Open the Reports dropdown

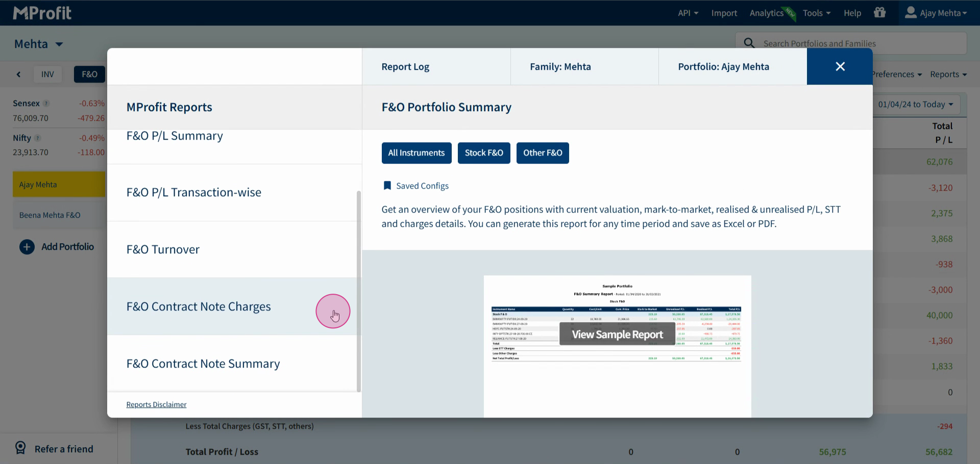tap(948, 74)
